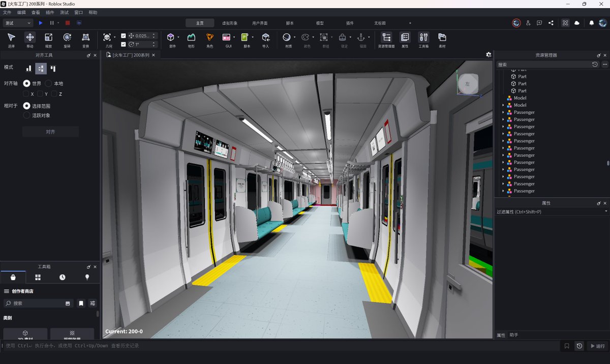This screenshot has height=364, width=610.
Task: Pick the 旋转 (Rotate) tool
Action: pyautogui.click(x=67, y=40)
